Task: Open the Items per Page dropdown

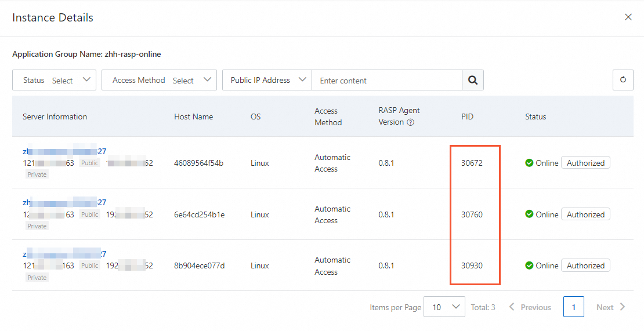Action: [x=444, y=307]
